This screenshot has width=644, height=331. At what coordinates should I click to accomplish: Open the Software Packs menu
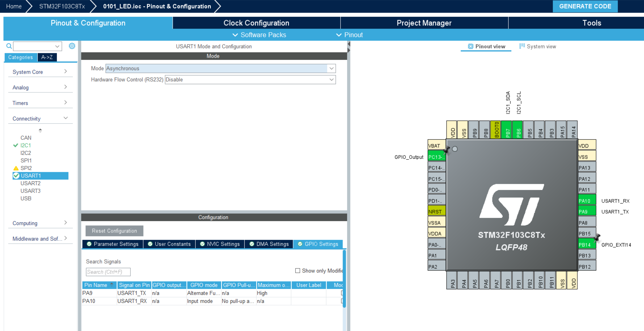[x=259, y=35]
